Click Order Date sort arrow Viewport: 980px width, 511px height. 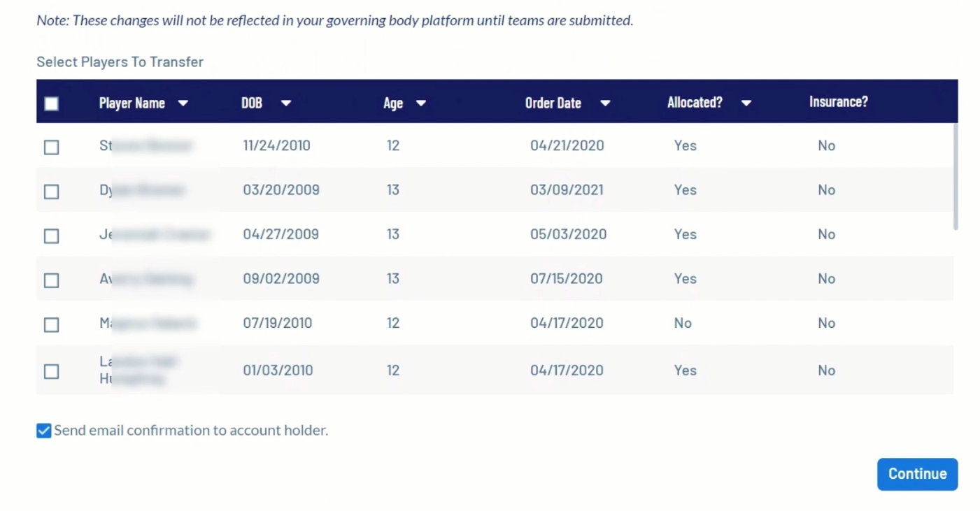coord(605,103)
